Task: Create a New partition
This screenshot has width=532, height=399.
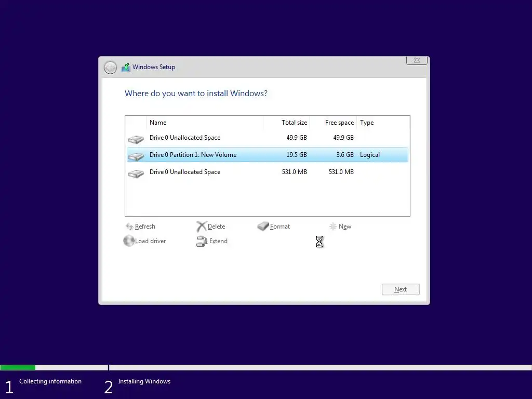Action: [345, 227]
